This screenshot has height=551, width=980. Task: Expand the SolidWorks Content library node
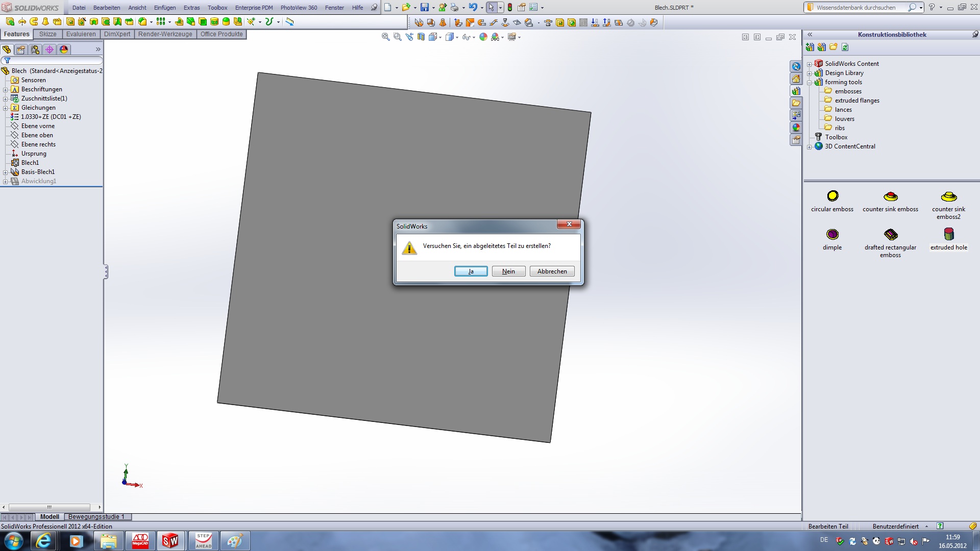point(809,64)
